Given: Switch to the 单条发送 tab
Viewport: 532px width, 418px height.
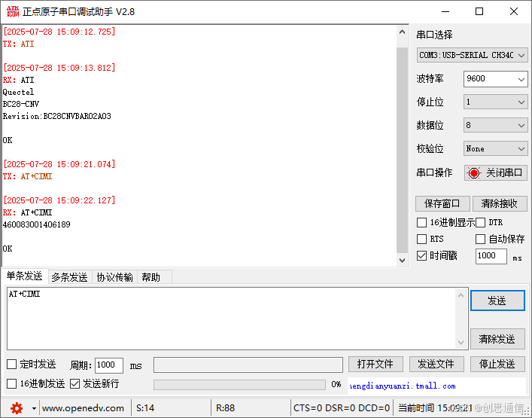Looking at the screenshot, I should coord(24,276).
